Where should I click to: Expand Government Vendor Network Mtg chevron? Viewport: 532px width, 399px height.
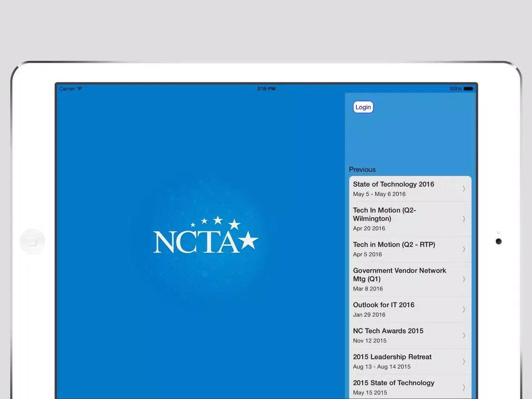pos(464,279)
